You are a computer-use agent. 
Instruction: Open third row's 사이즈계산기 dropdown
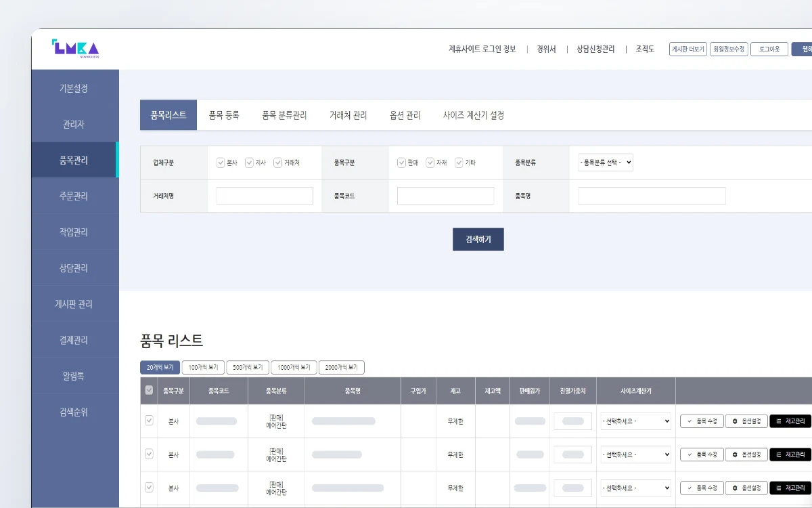point(635,488)
